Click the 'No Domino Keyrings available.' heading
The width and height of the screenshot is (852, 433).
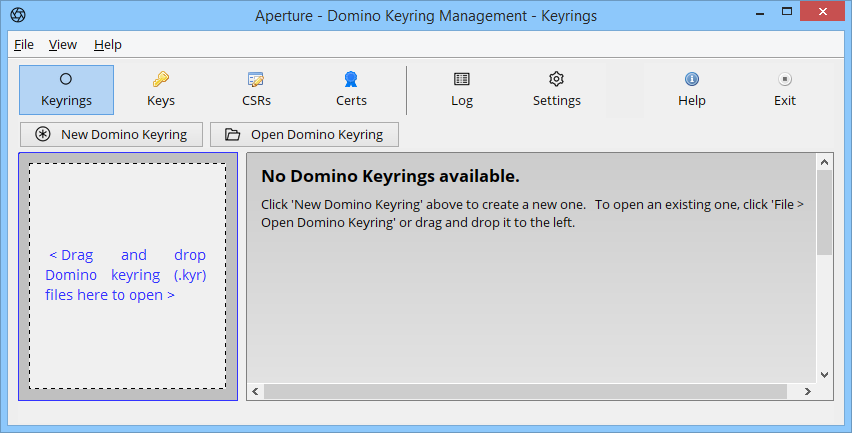(x=390, y=176)
